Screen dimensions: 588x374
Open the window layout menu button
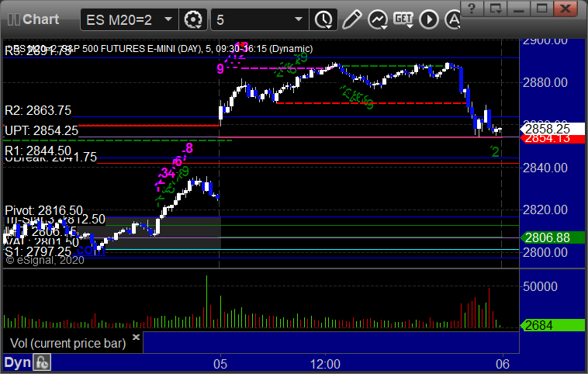coord(495,9)
